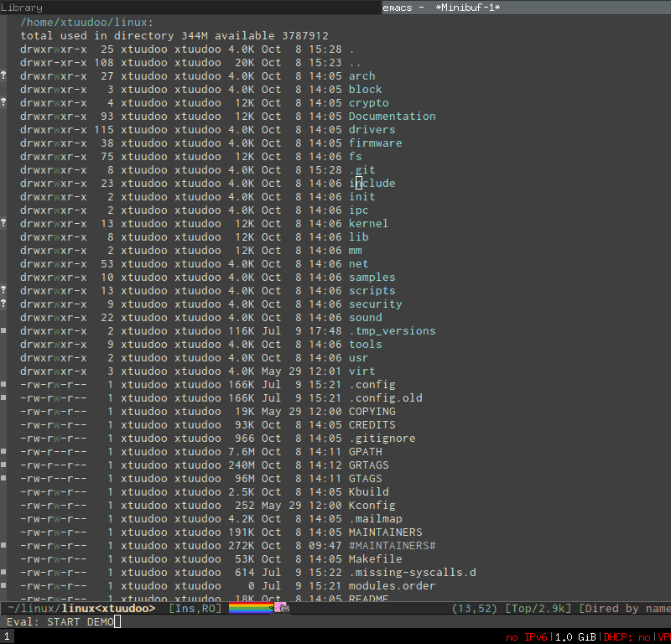Toggle the change marker next to .tmp_versions

3,330
